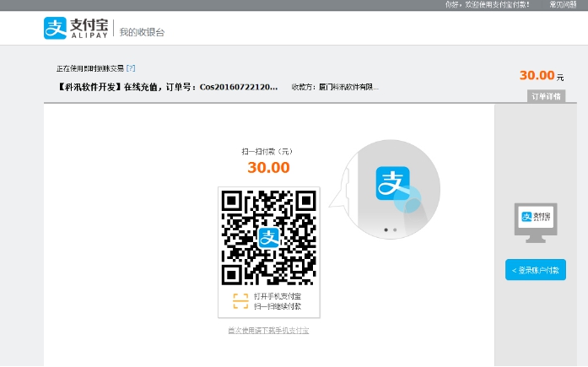Select the first carousel dot indicator
588x367 pixels.
(x=386, y=229)
